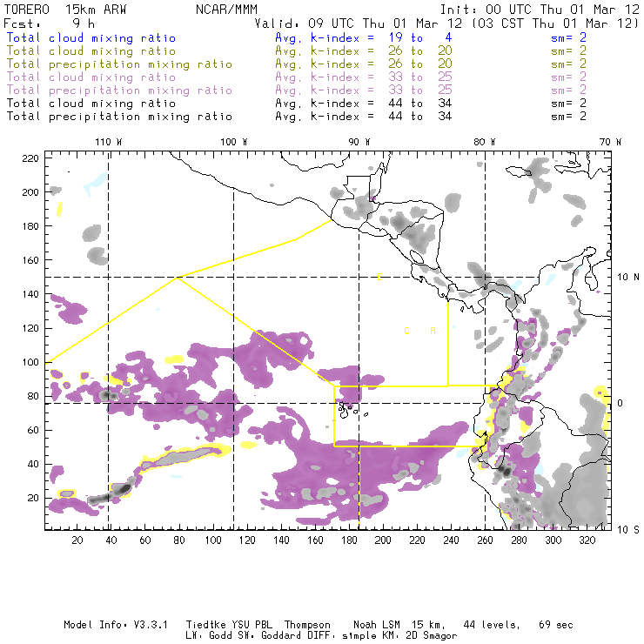Viewport: 644px width, 644px height.
Task: Click the black 'Avg. k-index = 44 to 34' precipitation row
Action: coord(364,117)
